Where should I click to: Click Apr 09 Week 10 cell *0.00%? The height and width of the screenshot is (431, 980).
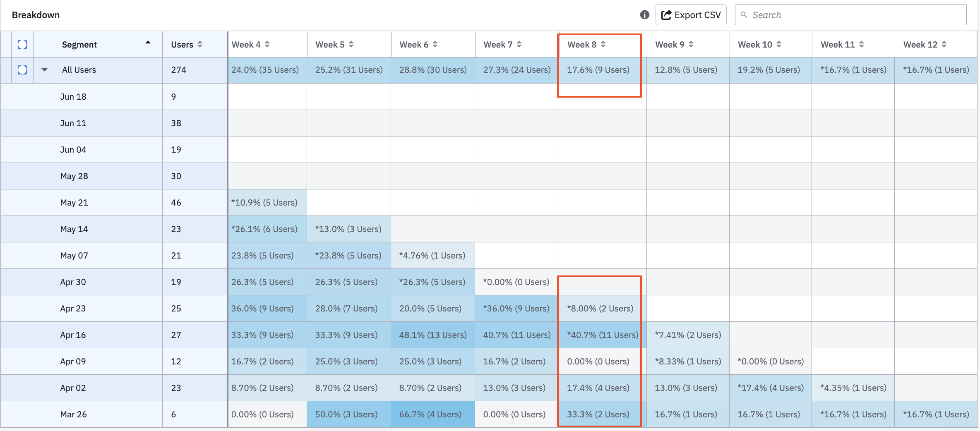(771, 362)
